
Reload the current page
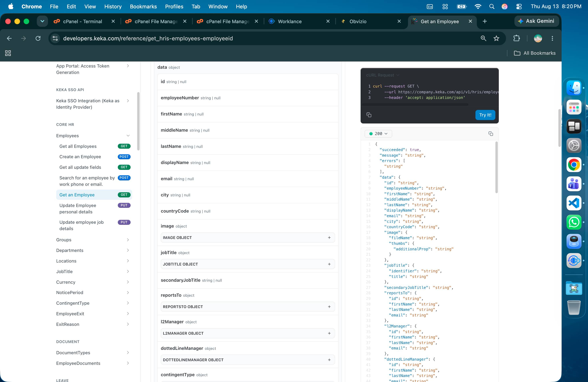point(38,38)
